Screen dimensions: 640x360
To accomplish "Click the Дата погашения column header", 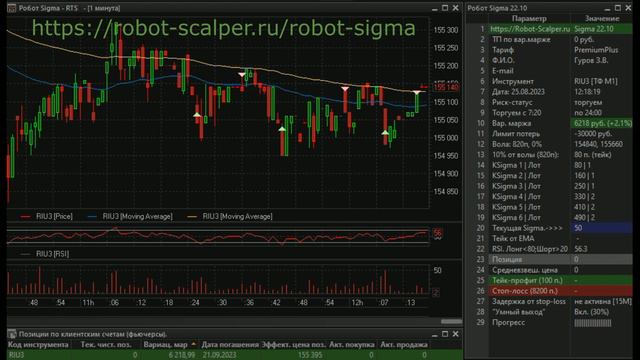I will tap(230, 344).
